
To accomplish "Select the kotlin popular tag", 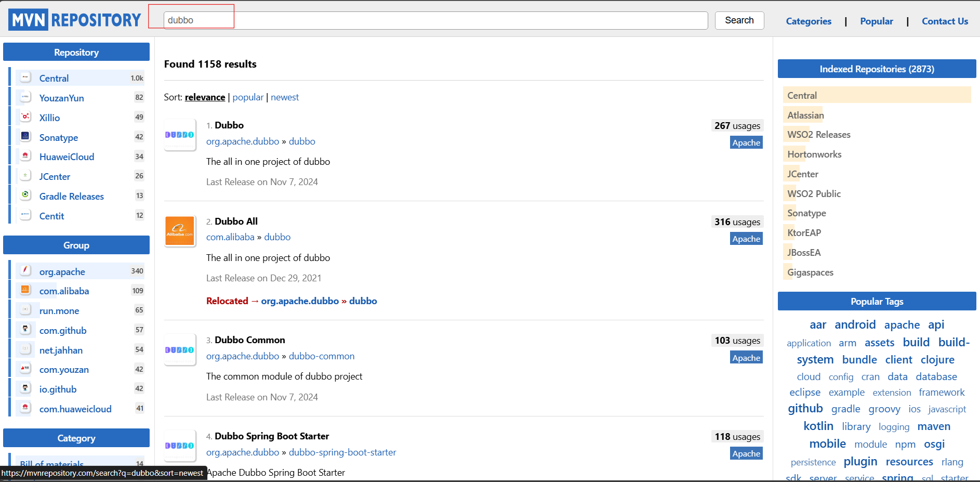I will 818,426.
